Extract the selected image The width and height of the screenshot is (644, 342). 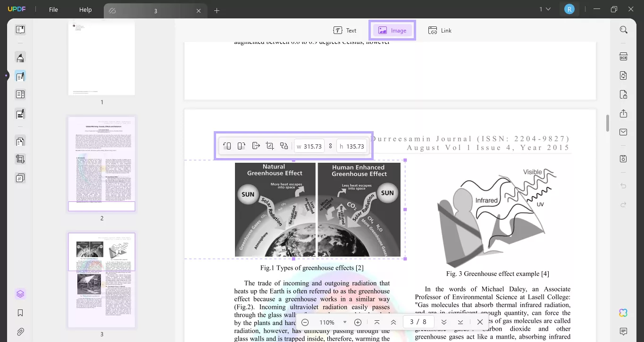(x=256, y=146)
